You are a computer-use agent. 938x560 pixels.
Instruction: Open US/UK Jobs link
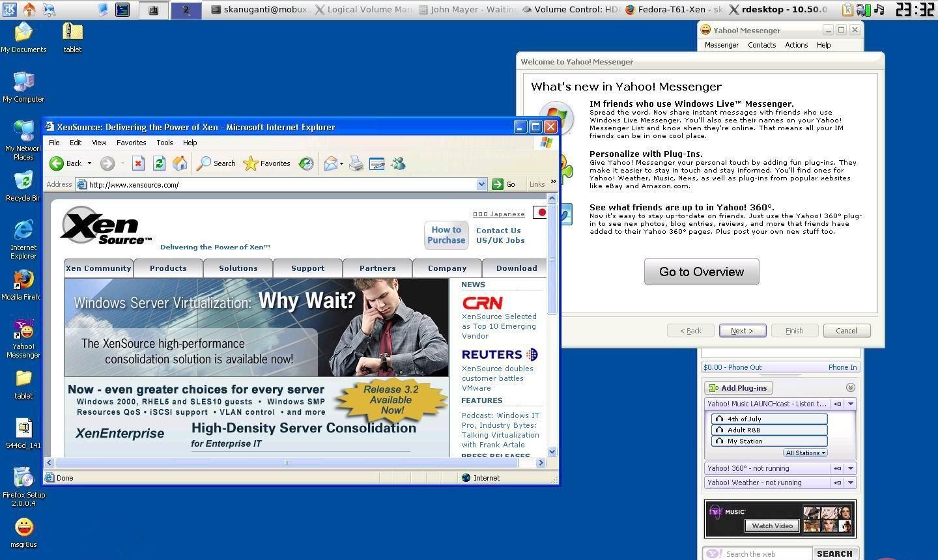click(500, 240)
